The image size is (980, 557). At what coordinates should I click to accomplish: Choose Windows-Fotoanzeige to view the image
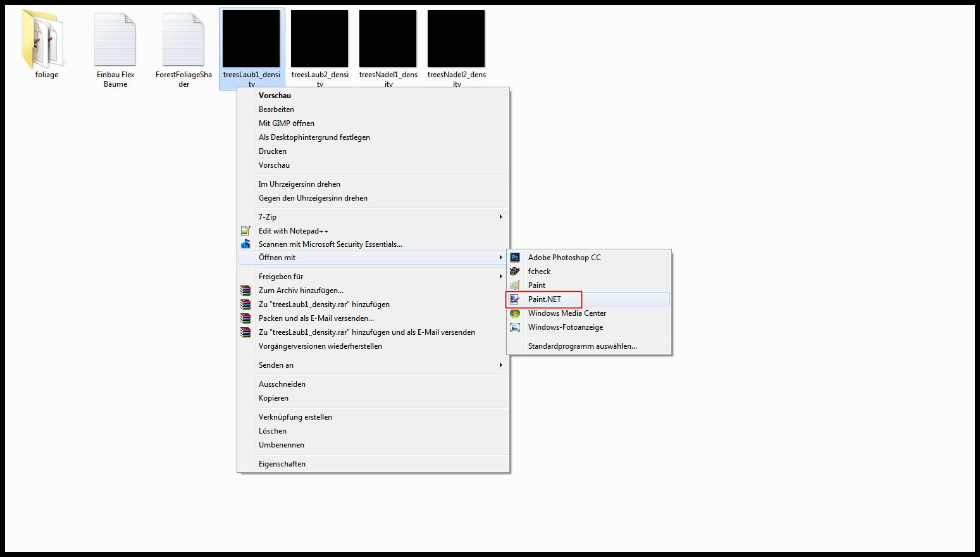coord(565,327)
